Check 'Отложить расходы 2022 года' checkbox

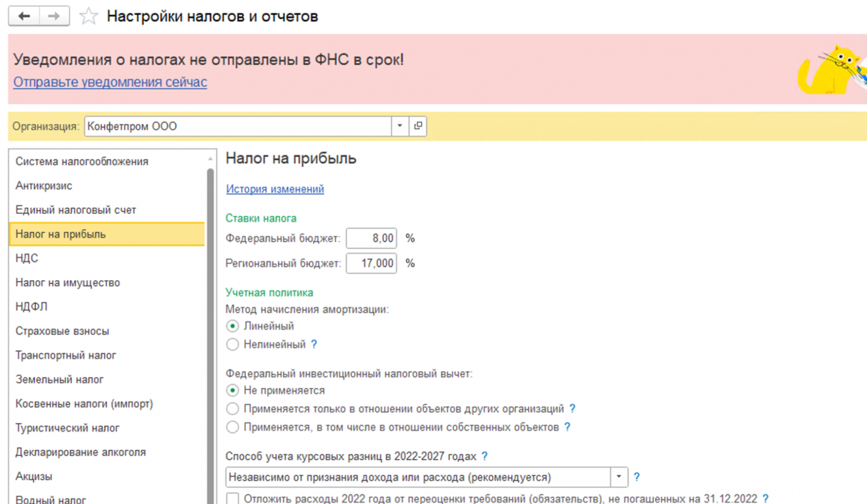tap(232, 499)
